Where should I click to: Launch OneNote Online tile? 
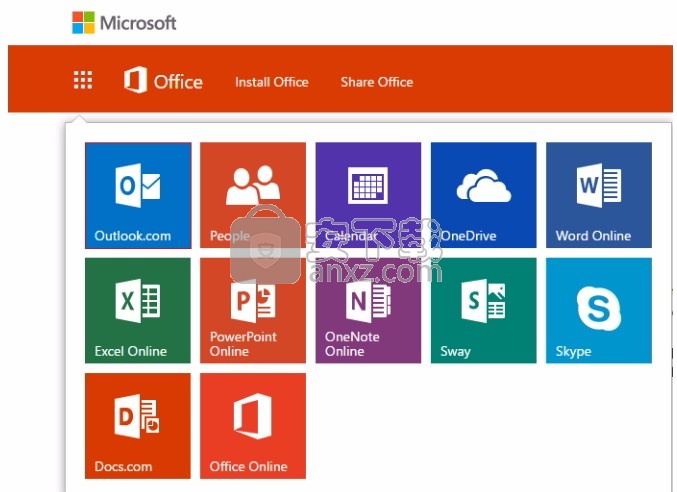click(368, 311)
